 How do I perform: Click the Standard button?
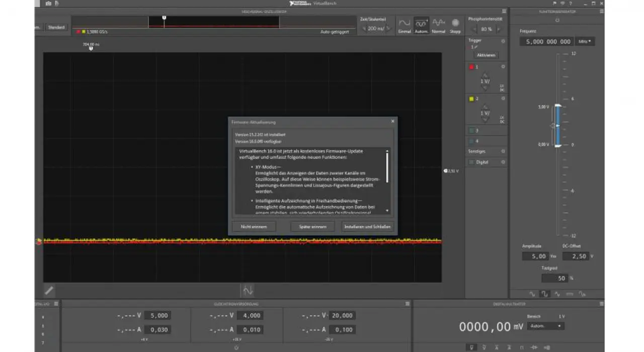click(x=56, y=27)
